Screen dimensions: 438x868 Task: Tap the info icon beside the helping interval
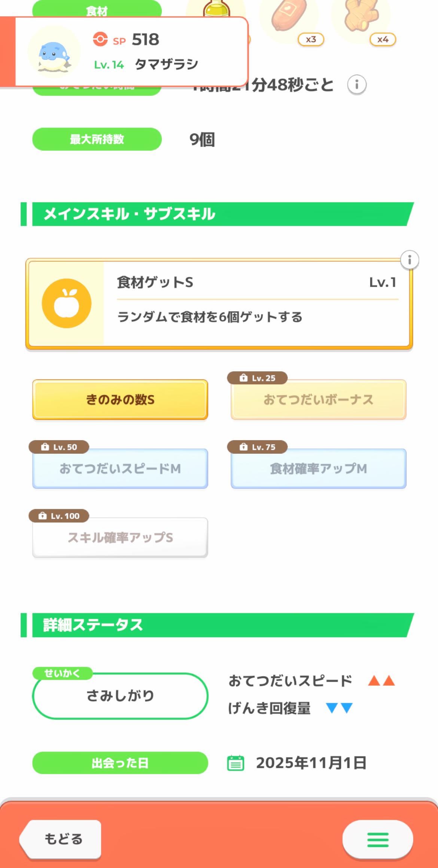pyautogui.click(x=356, y=85)
